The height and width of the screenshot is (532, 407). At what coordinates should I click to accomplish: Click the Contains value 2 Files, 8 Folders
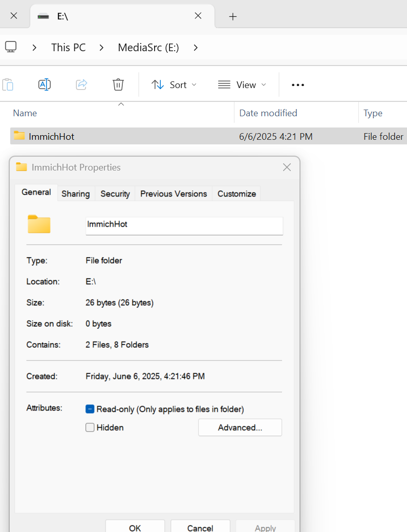coord(117,345)
